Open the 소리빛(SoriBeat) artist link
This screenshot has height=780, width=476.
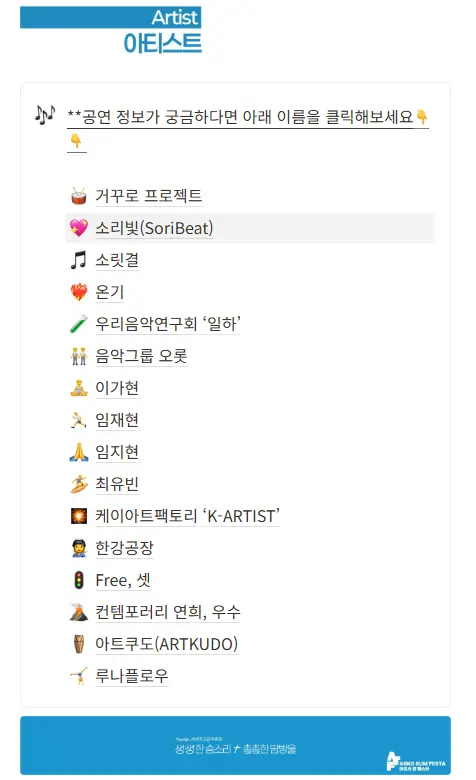[154, 228]
